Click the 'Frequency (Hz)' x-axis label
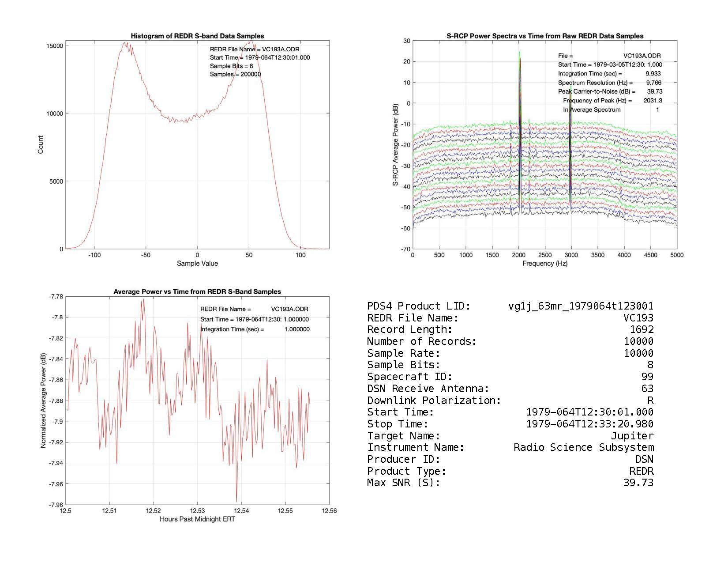This screenshot has height=563, width=728. click(544, 264)
